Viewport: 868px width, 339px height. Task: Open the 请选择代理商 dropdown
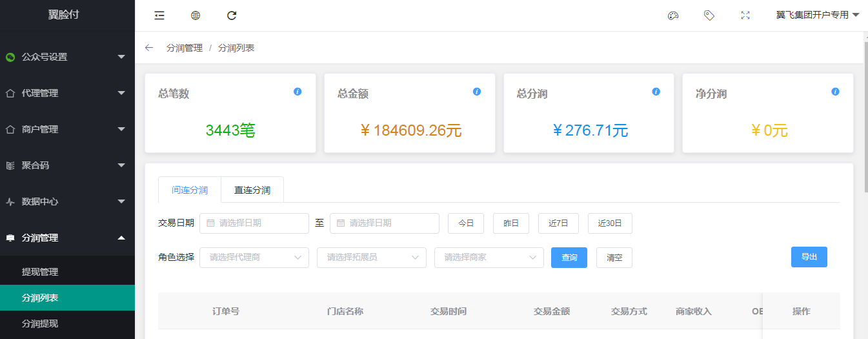254,257
